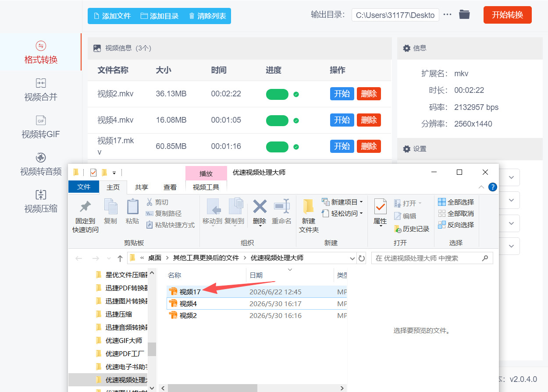The width and height of the screenshot is (548, 392).
Task: Click the 剪切 scissors command
Action: coord(157,202)
